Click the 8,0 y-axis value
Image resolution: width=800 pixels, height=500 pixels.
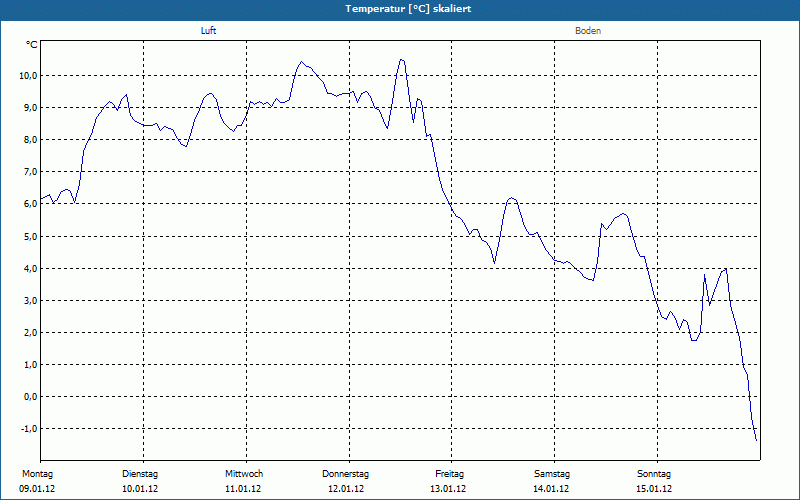30,140
